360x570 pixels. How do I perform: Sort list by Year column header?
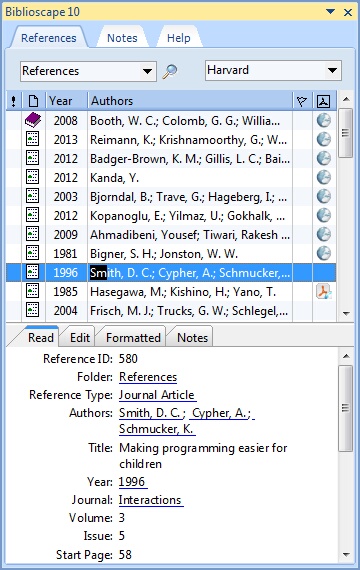point(67,101)
